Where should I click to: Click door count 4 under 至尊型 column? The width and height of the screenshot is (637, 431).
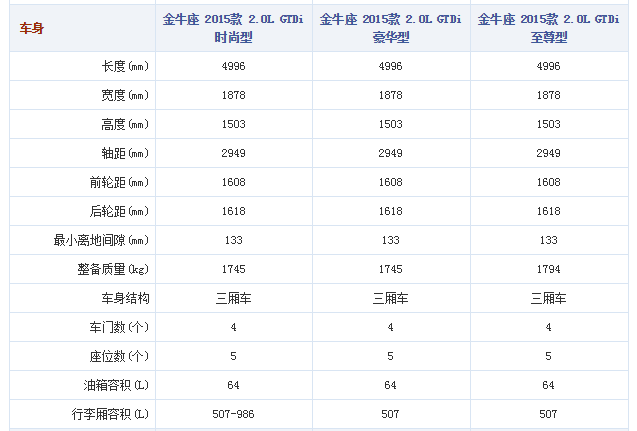coord(548,327)
